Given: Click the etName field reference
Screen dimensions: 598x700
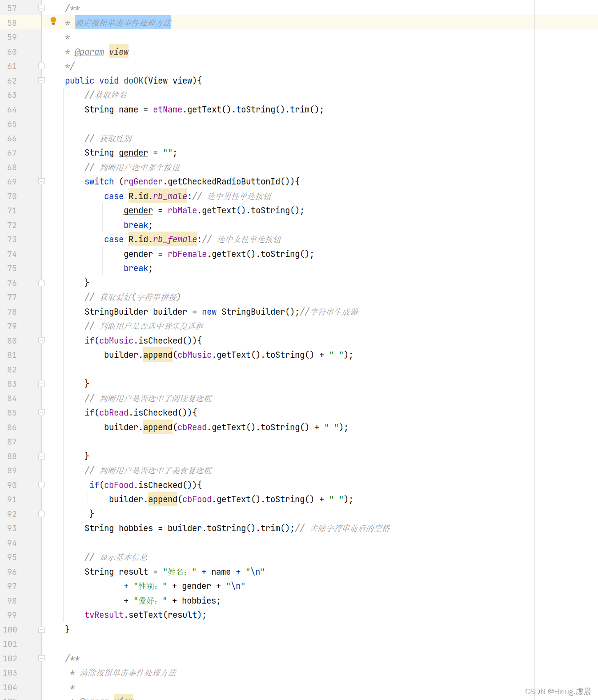Looking at the screenshot, I should 168,109.
